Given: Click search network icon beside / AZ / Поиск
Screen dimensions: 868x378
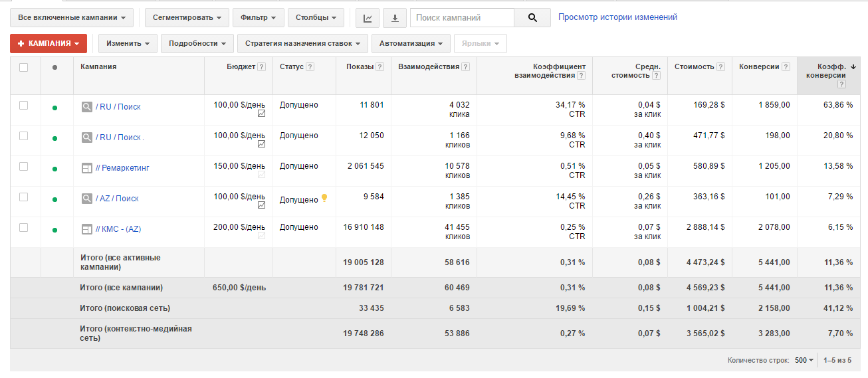Looking at the screenshot, I should (86, 198).
